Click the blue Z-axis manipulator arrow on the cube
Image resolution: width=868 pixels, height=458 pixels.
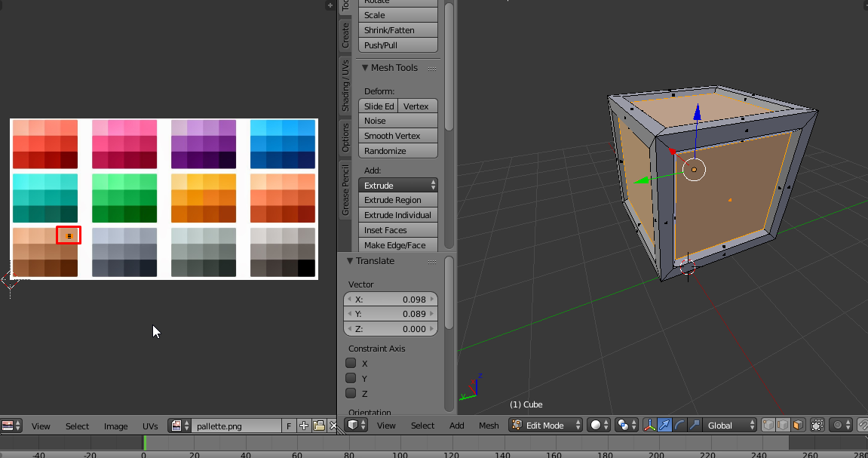(x=697, y=112)
